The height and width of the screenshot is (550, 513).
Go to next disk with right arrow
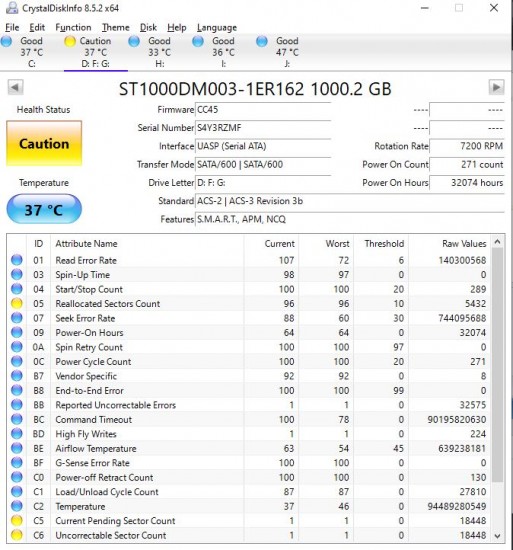pyautogui.click(x=497, y=87)
